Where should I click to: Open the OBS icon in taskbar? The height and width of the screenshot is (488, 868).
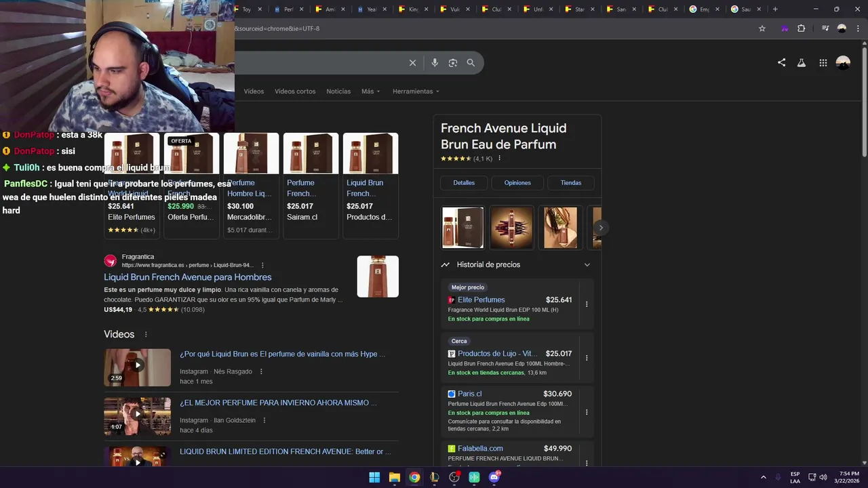click(454, 477)
